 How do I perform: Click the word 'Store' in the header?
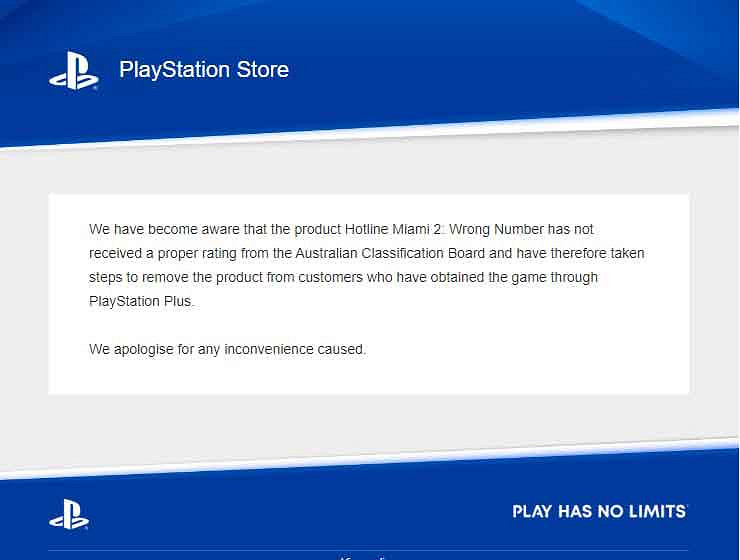click(263, 70)
